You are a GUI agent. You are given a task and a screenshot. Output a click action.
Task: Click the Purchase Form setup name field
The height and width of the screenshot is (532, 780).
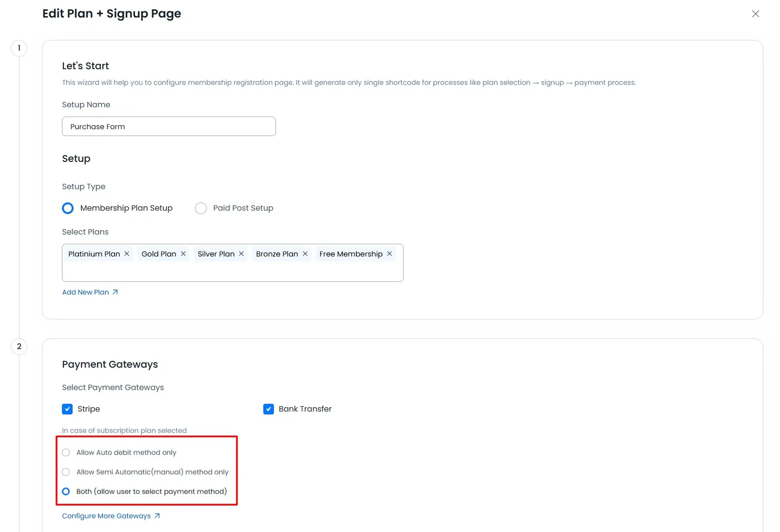coord(169,126)
